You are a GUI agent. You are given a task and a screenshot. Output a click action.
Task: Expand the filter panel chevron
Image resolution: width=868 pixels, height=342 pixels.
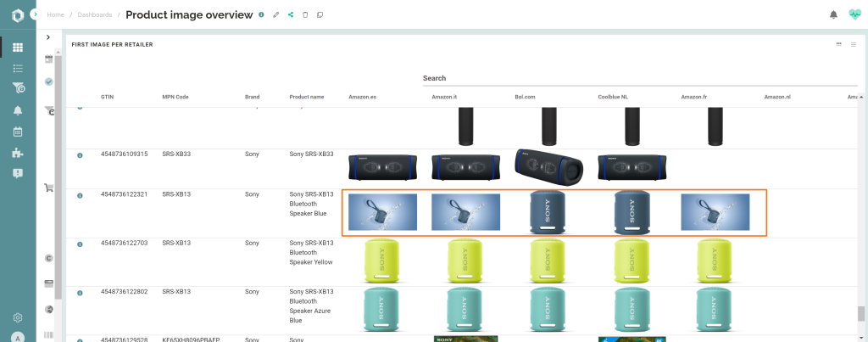48,37
